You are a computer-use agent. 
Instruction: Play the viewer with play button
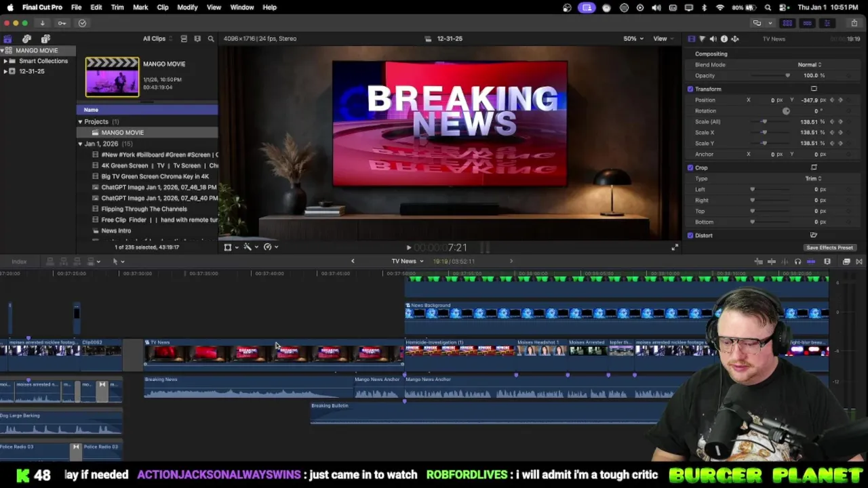(408, 248)
